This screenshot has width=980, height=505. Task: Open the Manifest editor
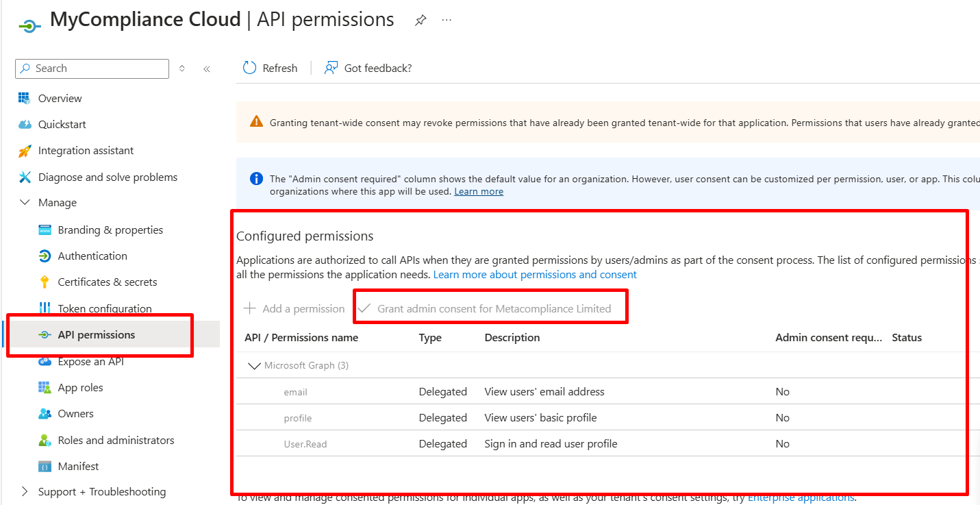[78, 466]
